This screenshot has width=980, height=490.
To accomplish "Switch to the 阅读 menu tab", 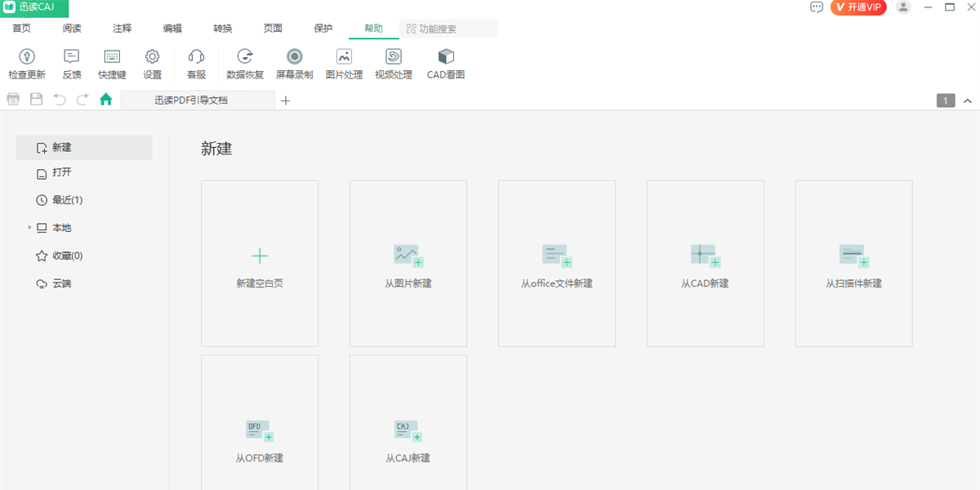I will pyautogui.click(x=72, y=29).
